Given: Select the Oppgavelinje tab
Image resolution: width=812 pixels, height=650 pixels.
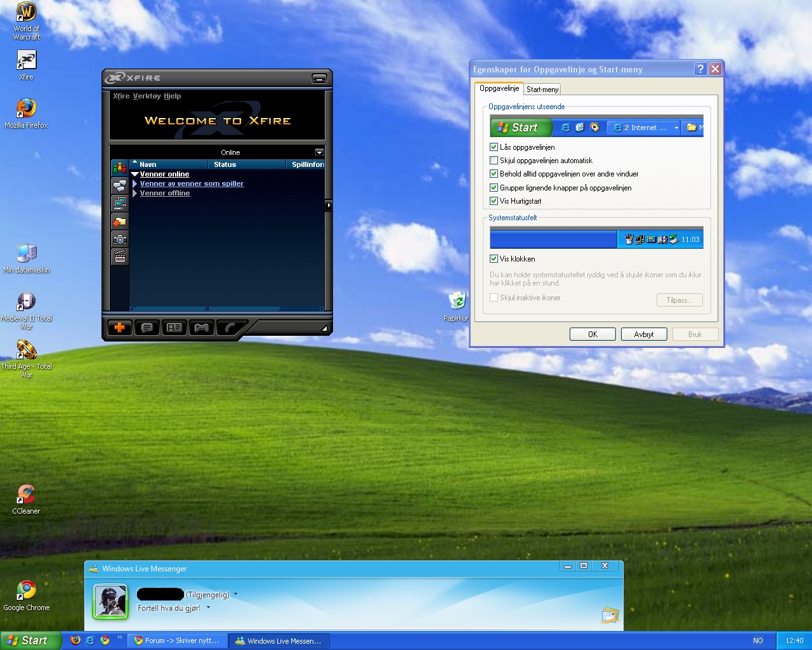Looking at the screenshot, I should (499, 88).
